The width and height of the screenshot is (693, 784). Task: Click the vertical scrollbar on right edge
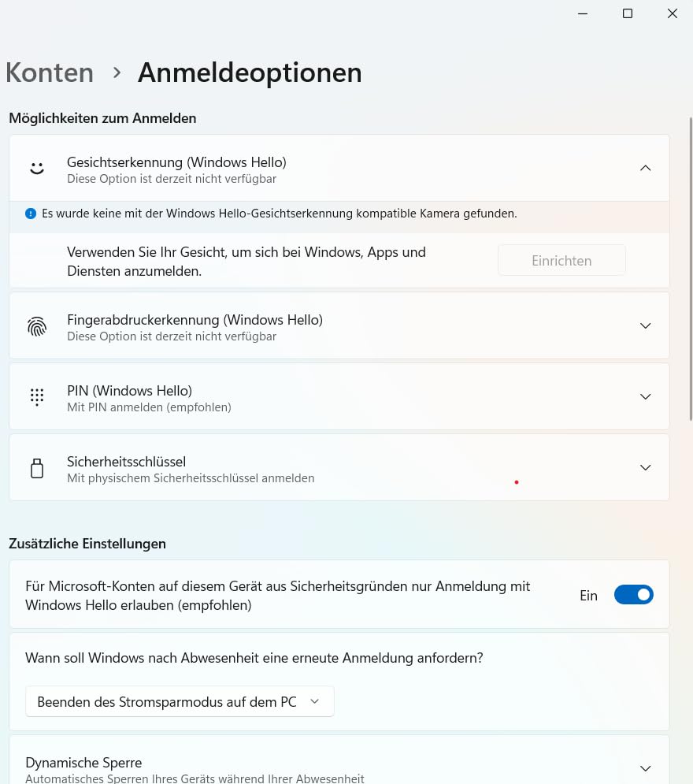pos(691,269)
